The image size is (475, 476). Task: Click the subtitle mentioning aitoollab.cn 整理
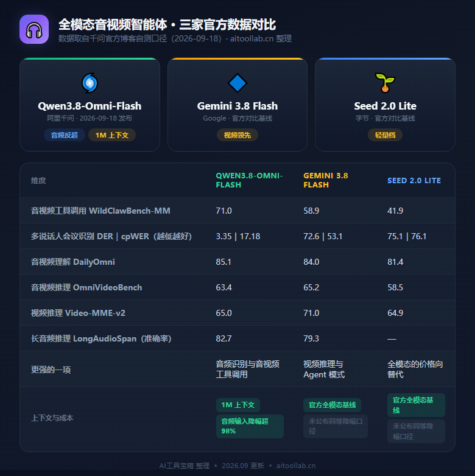[x=175, y=38]
